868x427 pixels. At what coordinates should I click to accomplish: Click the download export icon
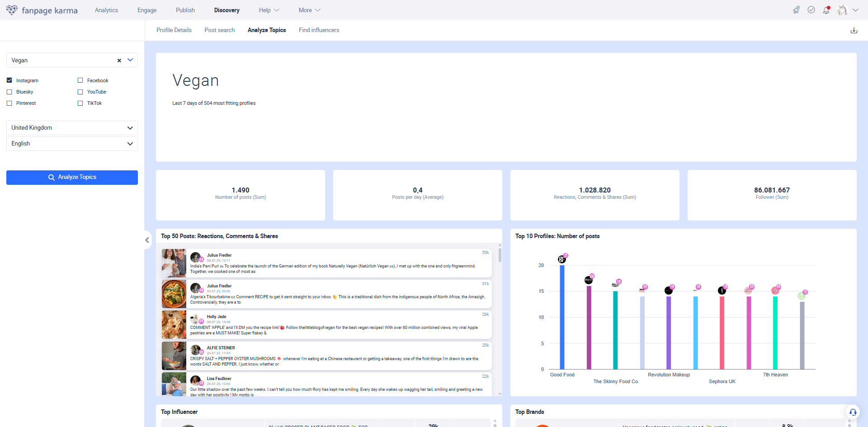[x=854, y=30]
